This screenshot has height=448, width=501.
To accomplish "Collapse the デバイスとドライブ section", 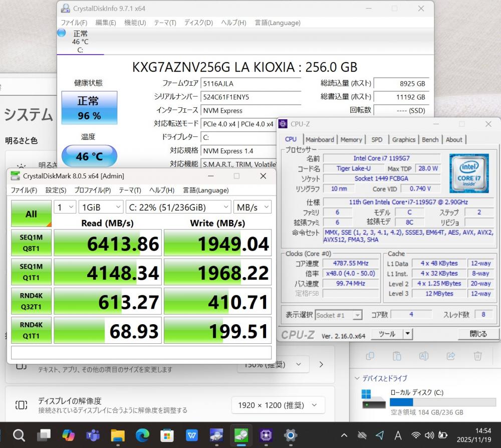I will point(357,378).
